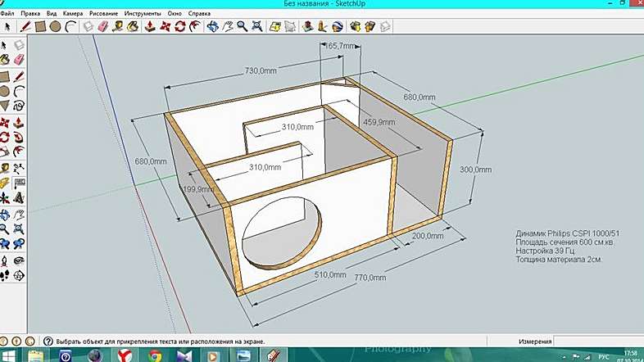The width and height of the screenshot is (644, 362).
Task: Activate the Follow Me tool
Action: (x=19, y=137)
